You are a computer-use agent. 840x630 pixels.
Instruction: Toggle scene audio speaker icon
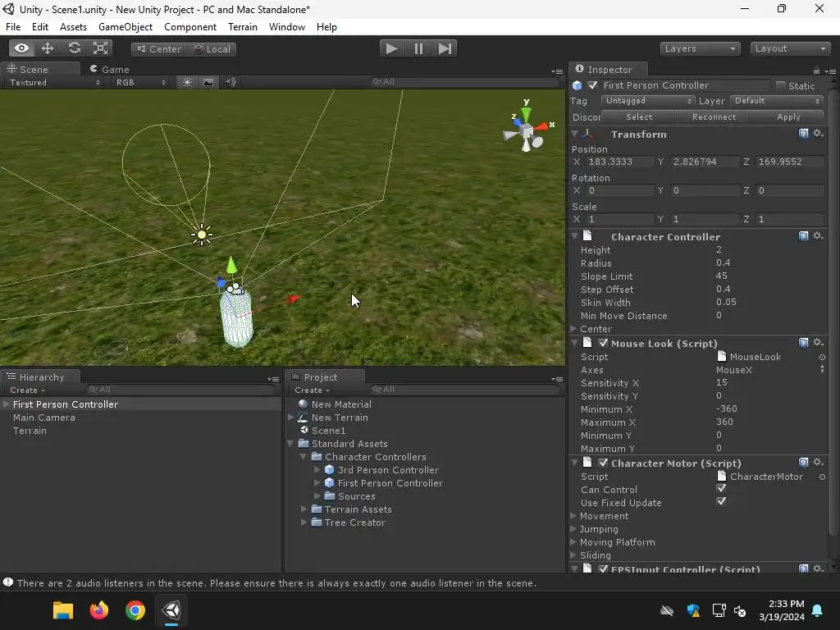(x=230, y=82)
